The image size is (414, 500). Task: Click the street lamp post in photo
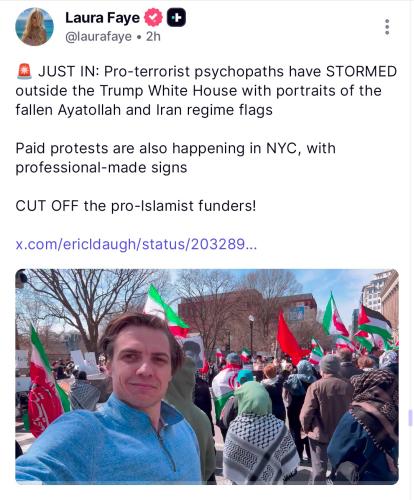(251, 335)
